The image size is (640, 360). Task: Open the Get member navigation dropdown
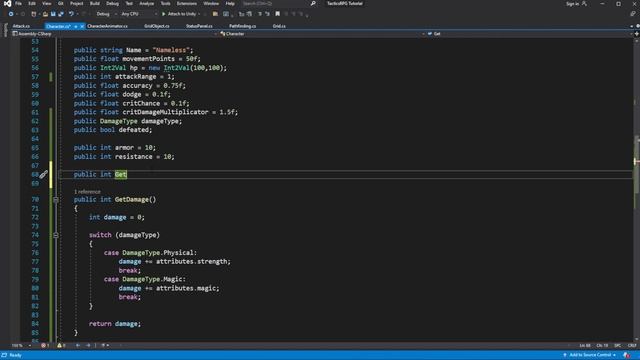[530, 34]
